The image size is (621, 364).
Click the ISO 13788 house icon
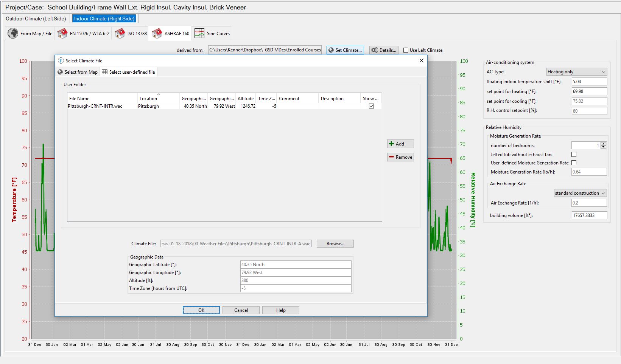[120, 33]
